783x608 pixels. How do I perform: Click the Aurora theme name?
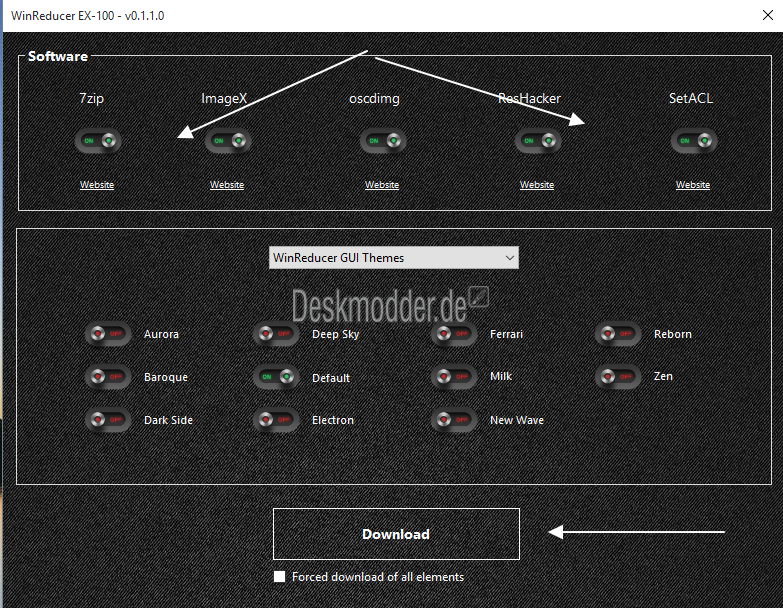[161, 334]
